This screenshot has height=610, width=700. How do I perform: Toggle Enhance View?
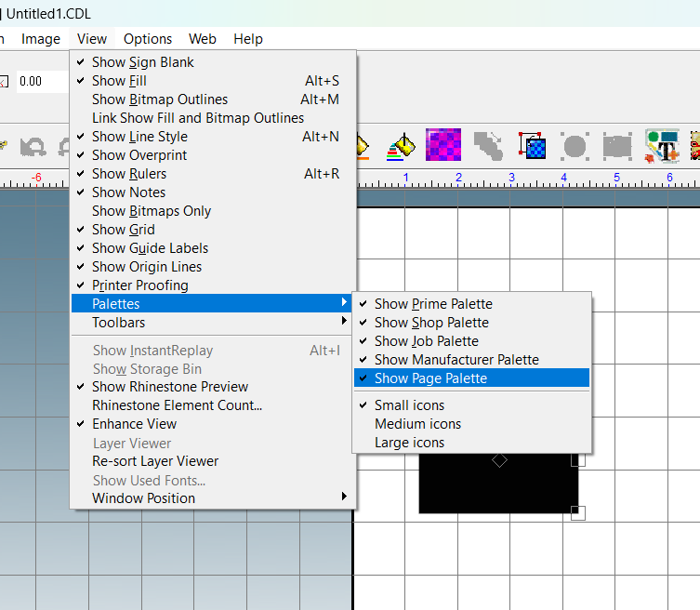coord(213,424)
